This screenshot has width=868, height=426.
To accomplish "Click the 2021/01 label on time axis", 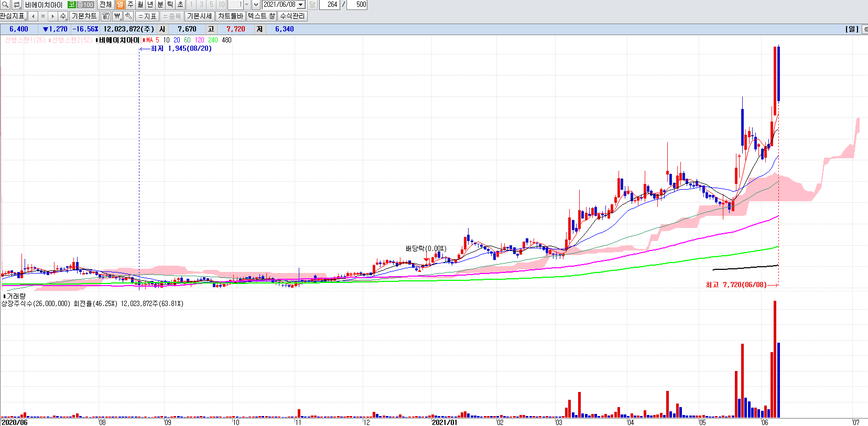I will pyautogui.click(x=444, y=422).
